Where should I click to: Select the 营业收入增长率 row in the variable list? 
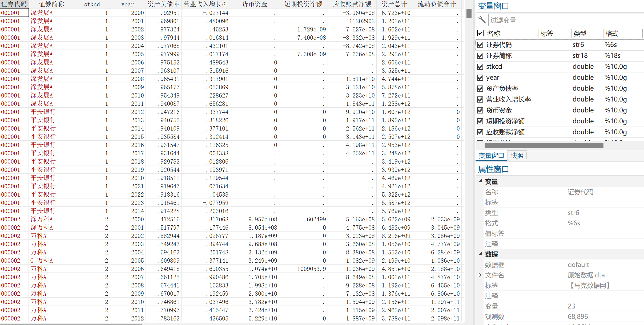click(508, 99)
